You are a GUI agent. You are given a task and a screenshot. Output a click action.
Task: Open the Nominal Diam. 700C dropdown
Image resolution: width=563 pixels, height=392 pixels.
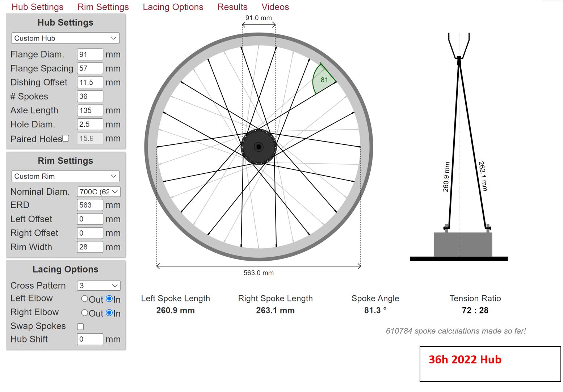pos(98,192)
